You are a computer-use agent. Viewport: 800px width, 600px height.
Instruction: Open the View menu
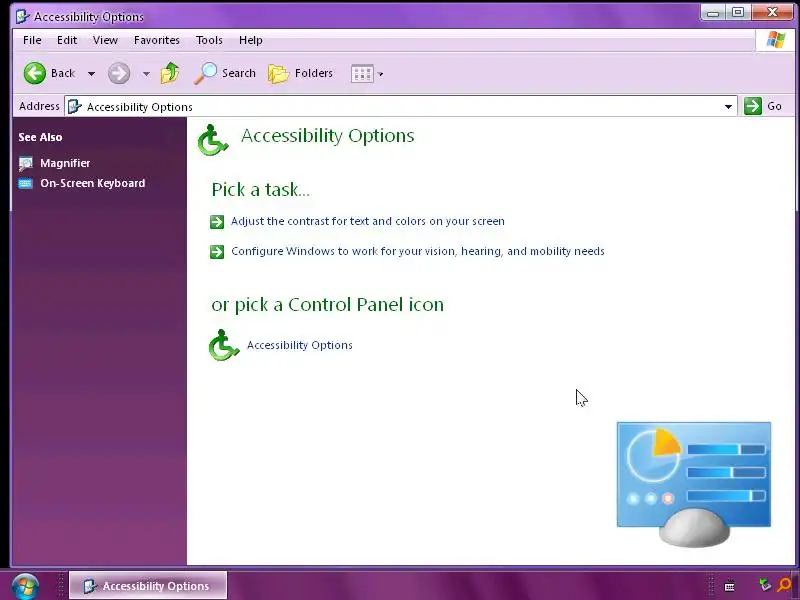pyautogui.click(x=105, y=40)
